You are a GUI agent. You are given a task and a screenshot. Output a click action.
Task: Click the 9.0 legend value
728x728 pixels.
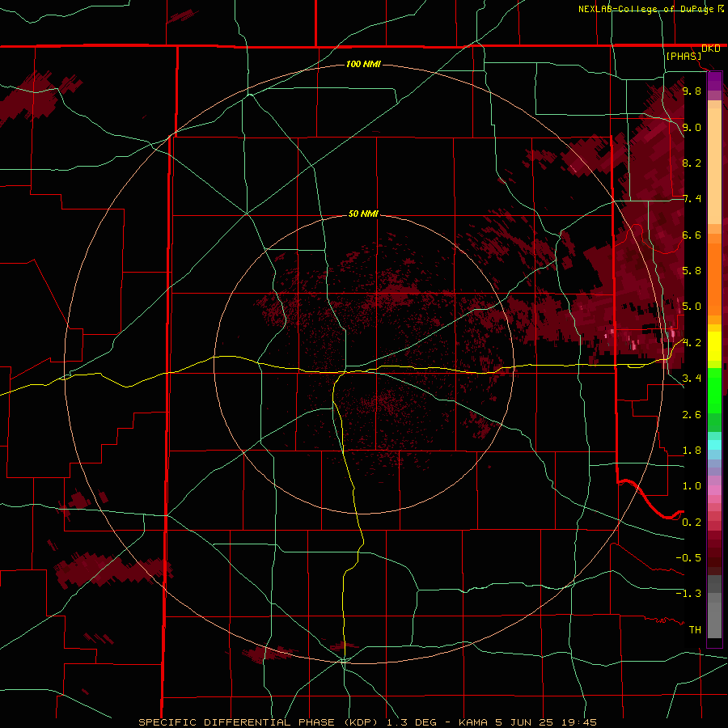tap(692, 127)
